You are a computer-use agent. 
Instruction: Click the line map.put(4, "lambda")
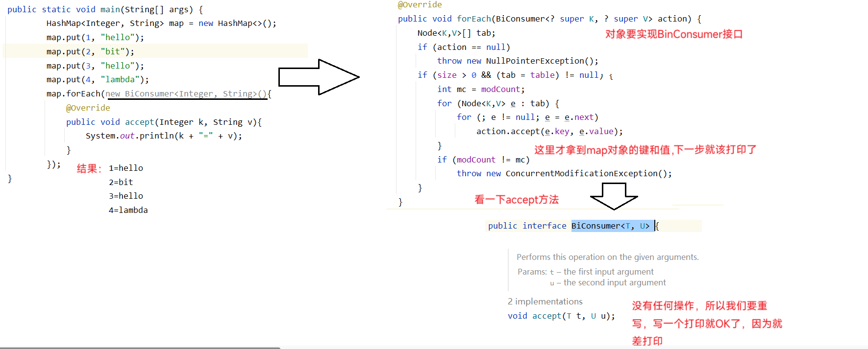(98, 80)
